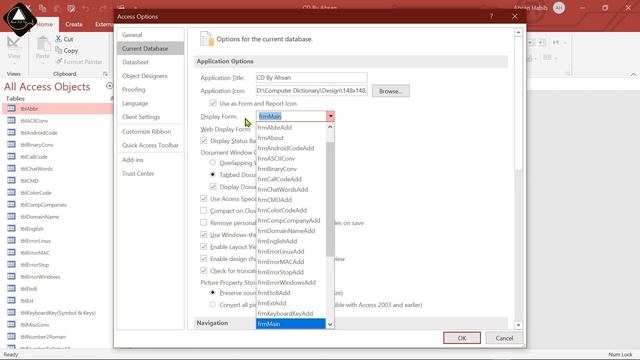Click the Cut icon in Clipboard group
This screenshot has height=360, width=640.
tap(58, 39)
